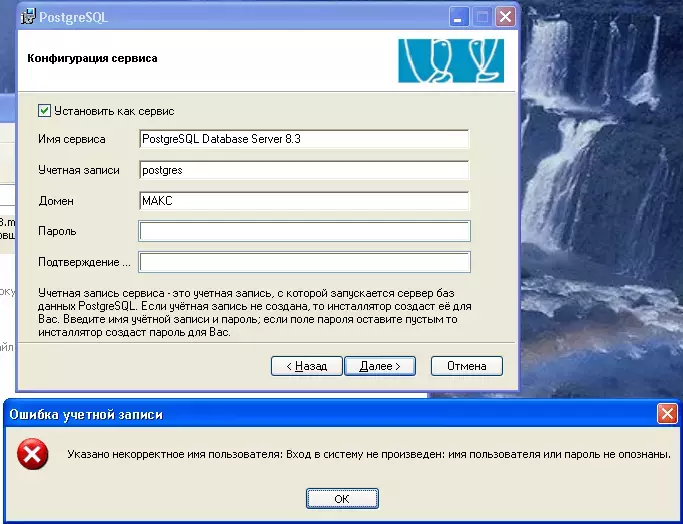Click the "Домен" label

pyautogui.click(x=56, y=201)
